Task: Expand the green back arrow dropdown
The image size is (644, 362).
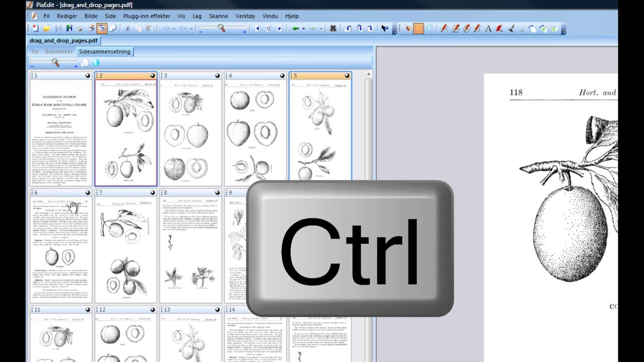Action: [303, 29]
